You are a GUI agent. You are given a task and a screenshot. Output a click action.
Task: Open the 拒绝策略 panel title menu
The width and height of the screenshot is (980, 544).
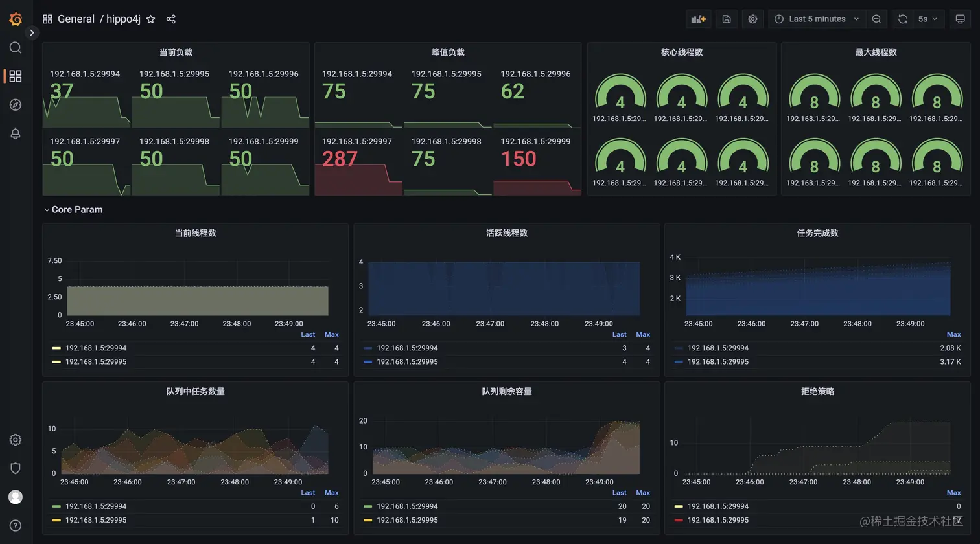click(817, 391)
